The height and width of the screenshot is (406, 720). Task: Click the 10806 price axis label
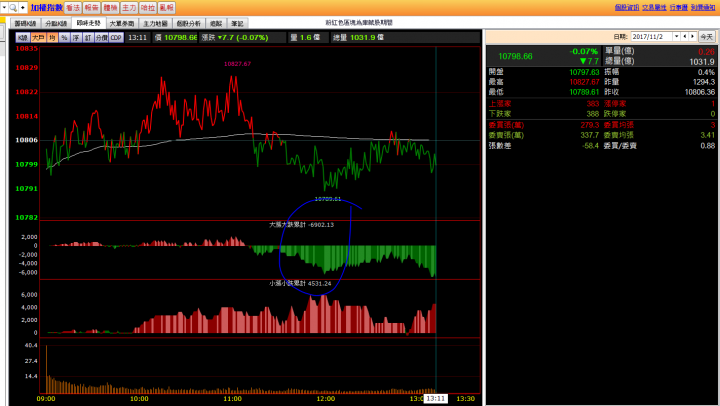click(x=27, y=140)
